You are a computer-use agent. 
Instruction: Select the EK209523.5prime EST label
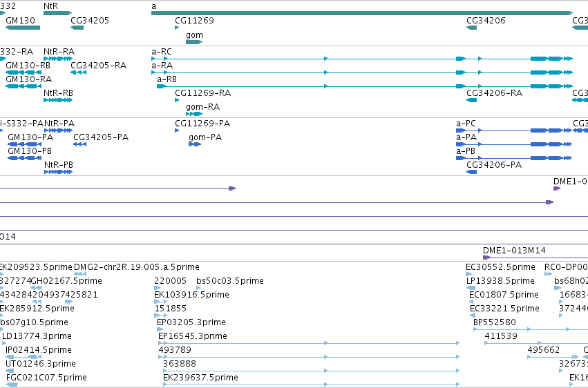(36, 267)
